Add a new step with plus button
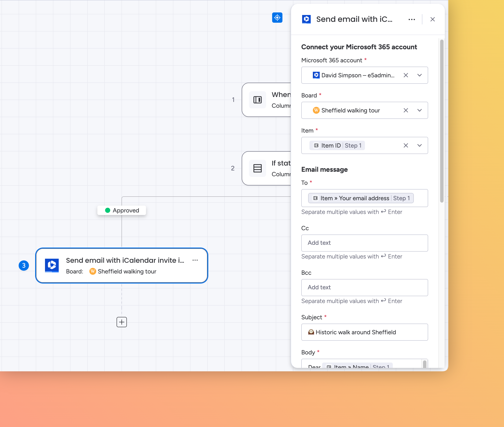This screenshot has width=504, height=427. click(121, 322)
